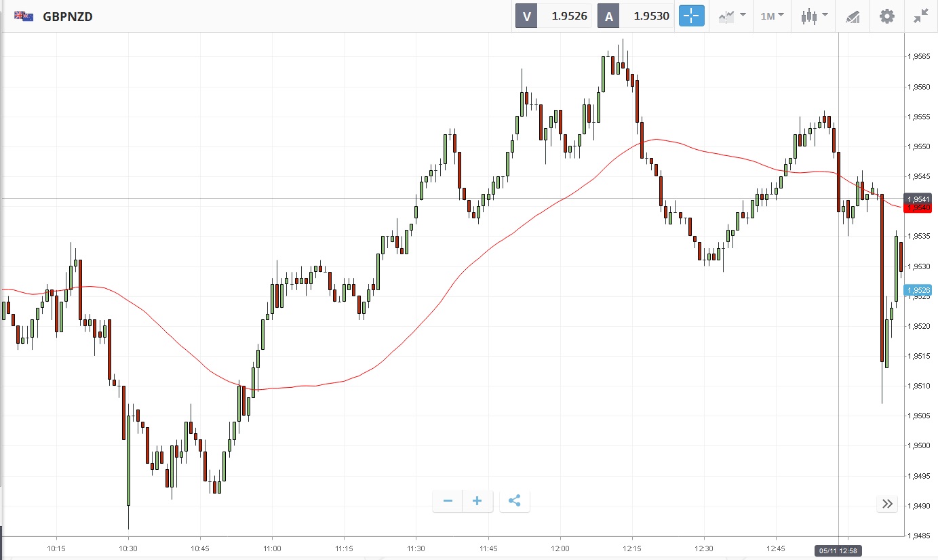Click the A buy price 1.9530 button
The height and width of the screenshot is (560, 938).
click(x=636, y=16)
